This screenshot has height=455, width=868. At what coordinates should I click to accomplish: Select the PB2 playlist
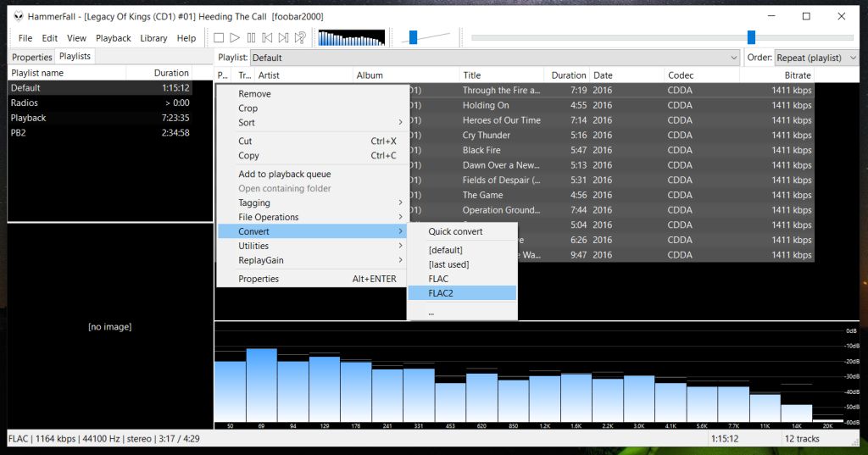(101, 132)
